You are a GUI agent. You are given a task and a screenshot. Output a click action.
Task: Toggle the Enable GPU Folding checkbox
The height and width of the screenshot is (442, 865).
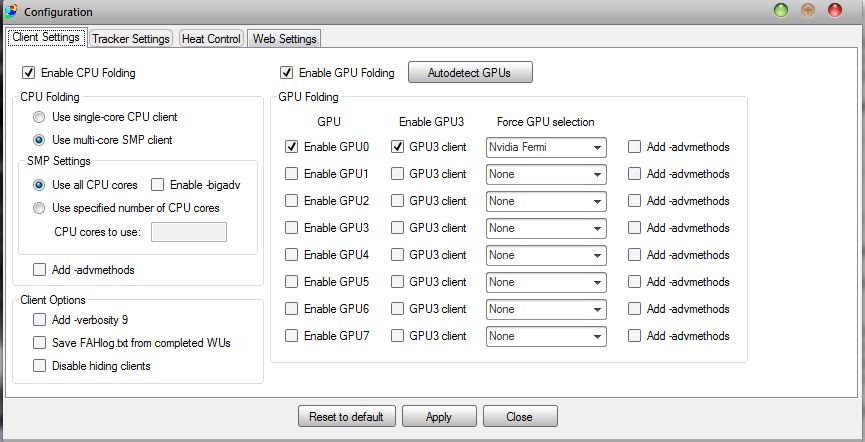pyautogui.click(x=288, y=73)
